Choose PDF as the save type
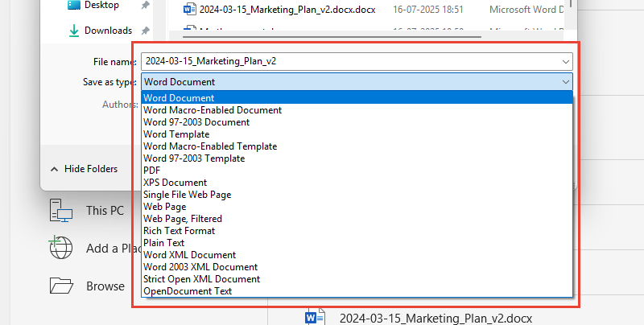Image resolution: width=644 pixels, height=325 pixels. click(357, 171)
